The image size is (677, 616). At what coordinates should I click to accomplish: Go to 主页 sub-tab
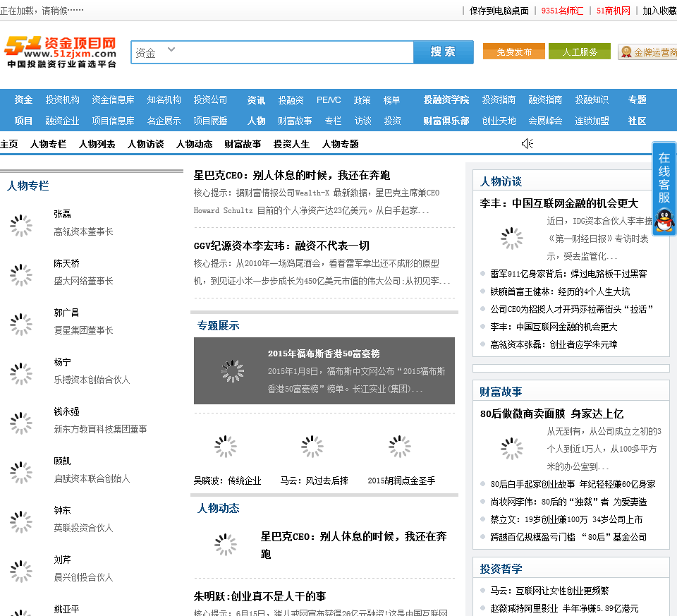[x=9, y=144]
